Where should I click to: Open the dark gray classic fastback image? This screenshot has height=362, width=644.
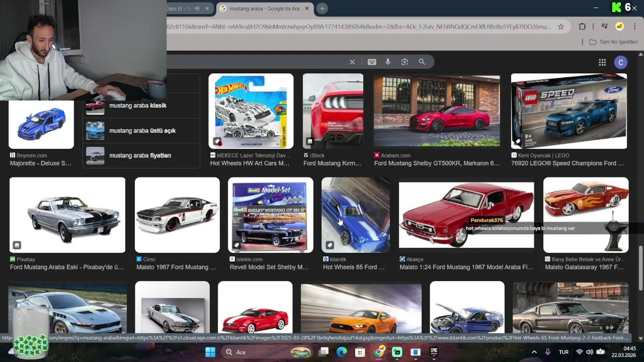click(571, 308)
